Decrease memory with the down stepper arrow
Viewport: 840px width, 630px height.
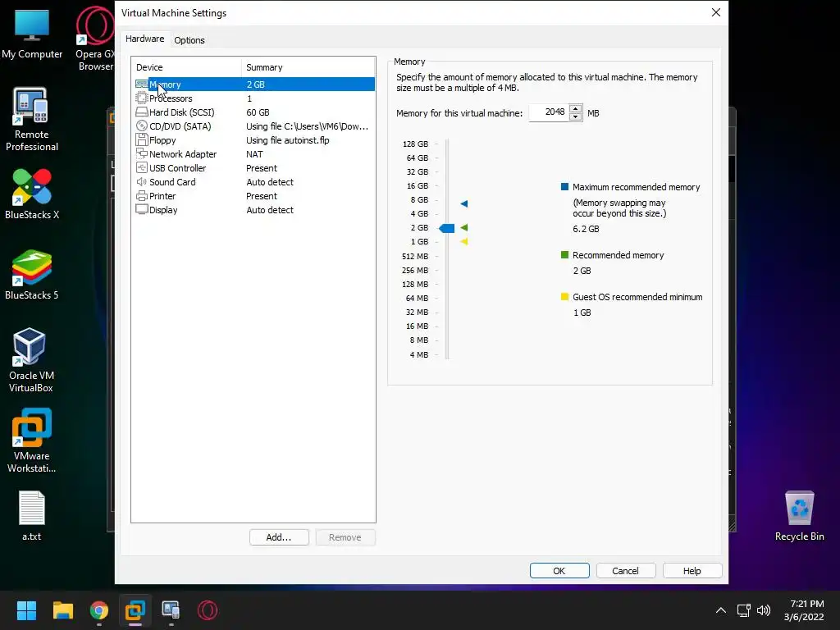(x=575, y=116)
